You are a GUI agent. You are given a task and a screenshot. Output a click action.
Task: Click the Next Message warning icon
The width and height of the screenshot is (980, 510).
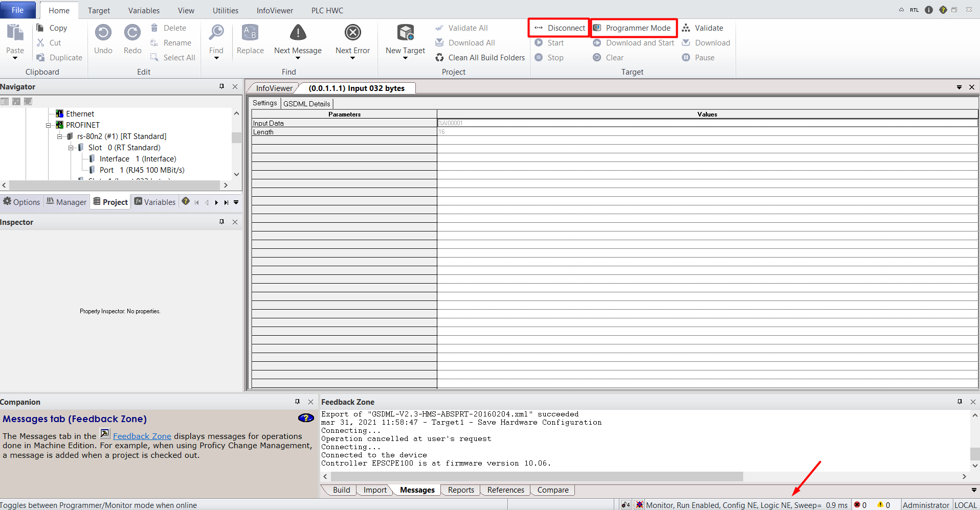point(298,33)
